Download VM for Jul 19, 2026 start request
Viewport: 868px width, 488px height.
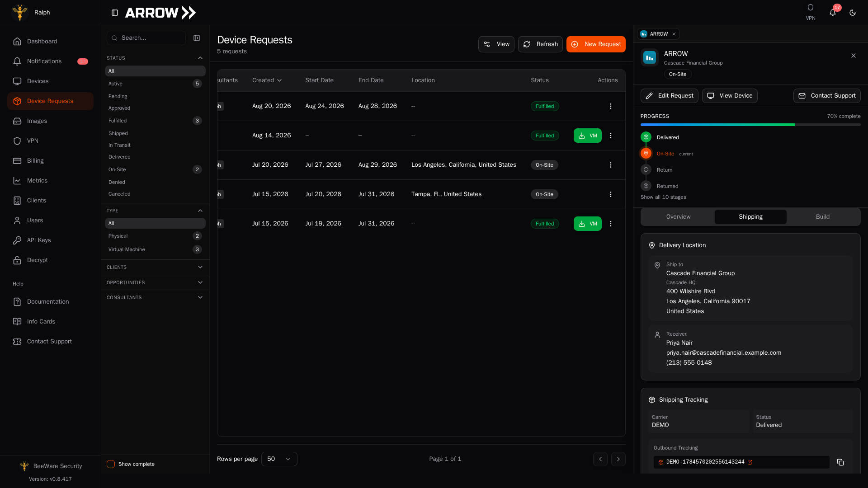(x=587, y=224)
